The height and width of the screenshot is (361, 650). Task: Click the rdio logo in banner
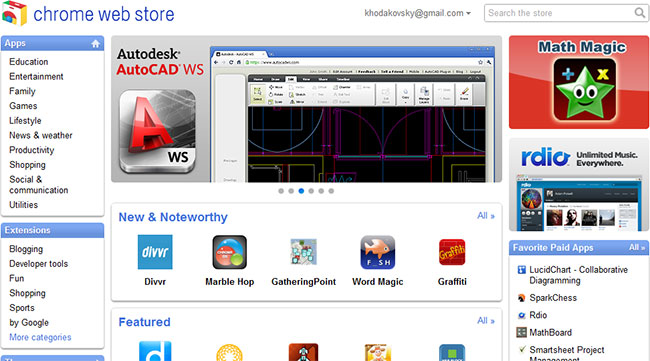click(546, 157)
